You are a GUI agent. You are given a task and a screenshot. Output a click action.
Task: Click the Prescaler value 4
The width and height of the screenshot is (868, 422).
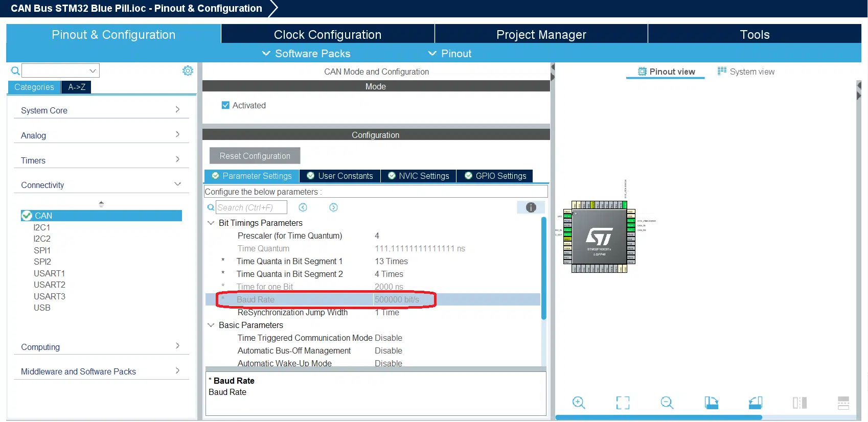pyautogui.click(x=377, y=236)
